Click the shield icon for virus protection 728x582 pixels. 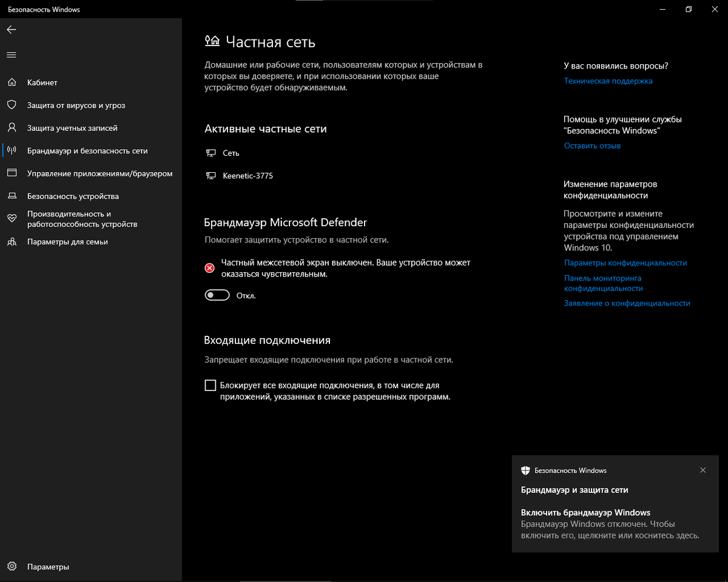click(12, 105)
